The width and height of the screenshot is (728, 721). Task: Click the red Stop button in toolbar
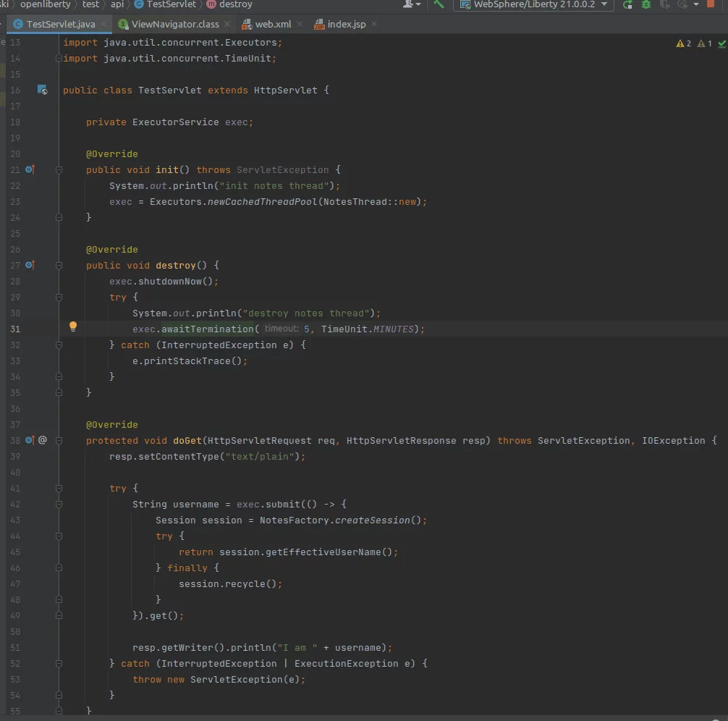click(710, 4)
